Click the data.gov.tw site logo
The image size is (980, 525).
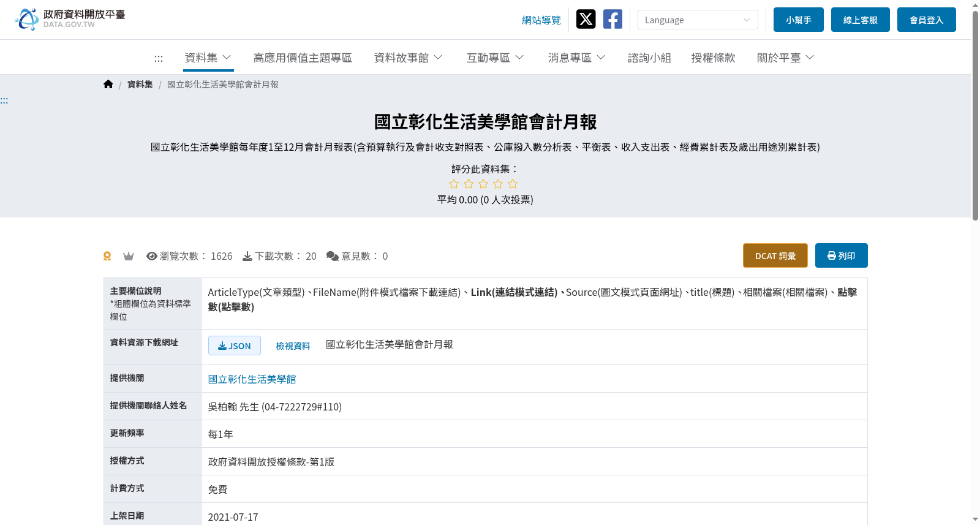click(70, 19)
